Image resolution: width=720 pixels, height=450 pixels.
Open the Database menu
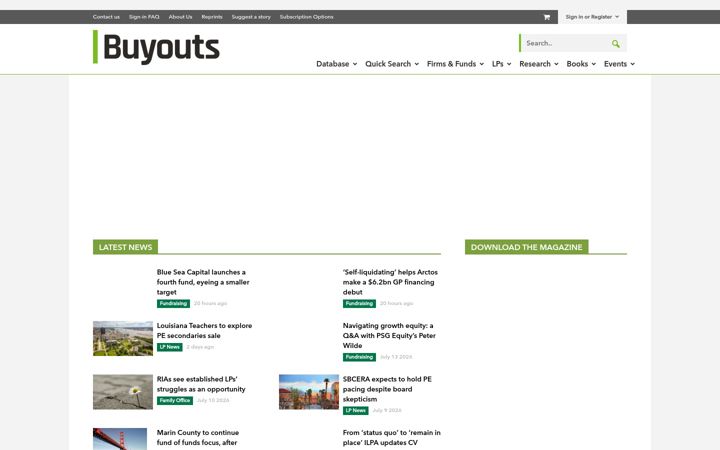pyautogui.click(x=337, y=64)
